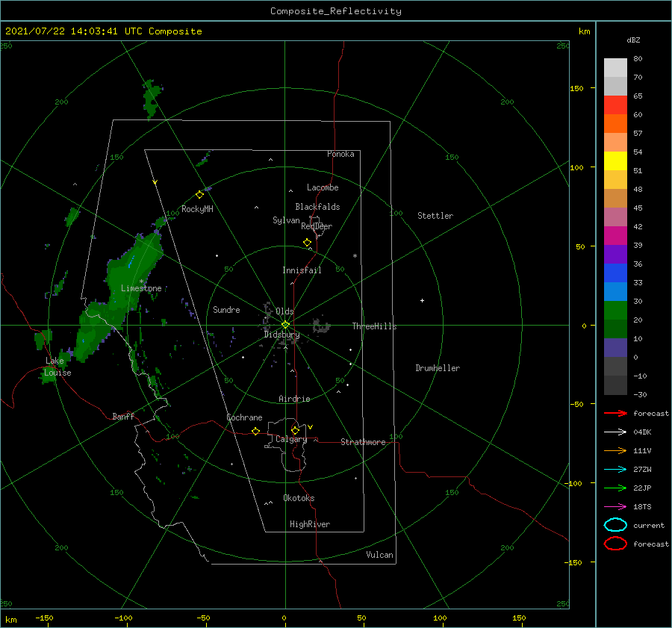The height and width of the screenshot is (628, 672).
Task: Pick the 80 dBZ white color swatch
Action: (x=615, y=67)
